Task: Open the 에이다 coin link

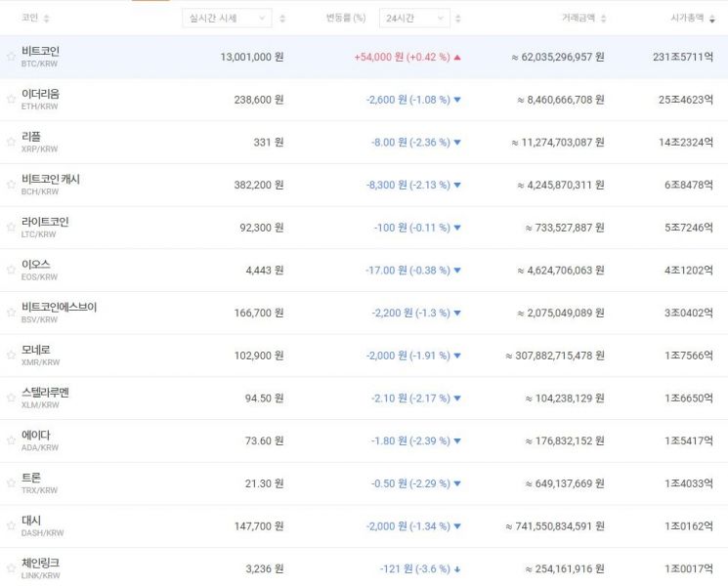Action: pos(36,436)
